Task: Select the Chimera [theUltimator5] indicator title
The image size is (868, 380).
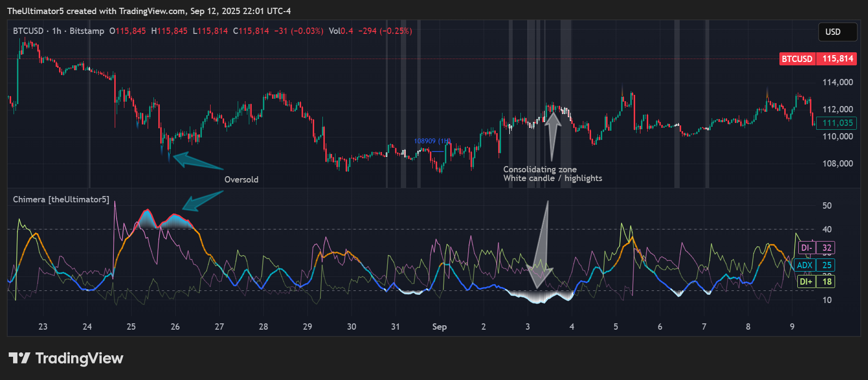Action: (x=61, y=199)
